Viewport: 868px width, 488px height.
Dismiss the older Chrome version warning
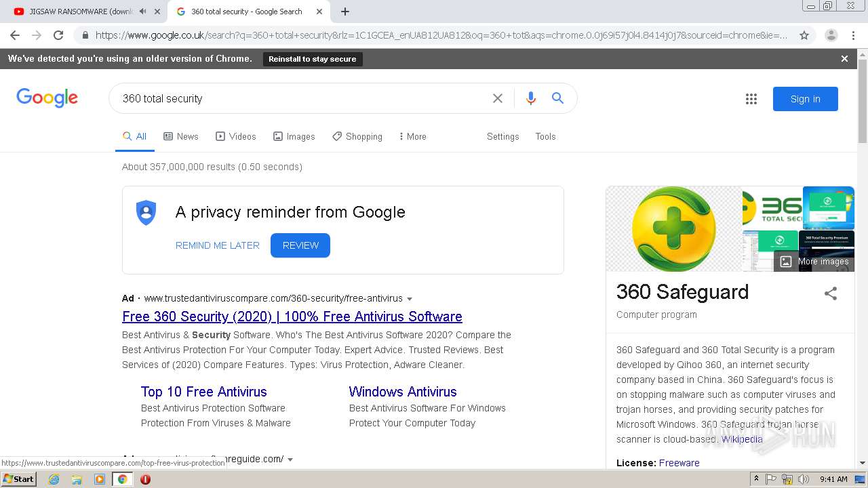(x=844, y=59)
